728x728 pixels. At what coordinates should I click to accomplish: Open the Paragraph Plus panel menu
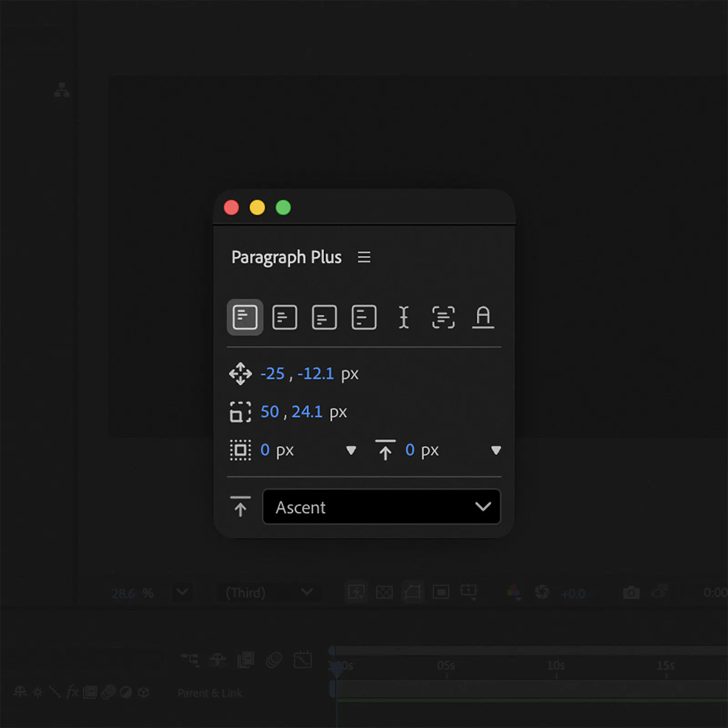(364, 257)
